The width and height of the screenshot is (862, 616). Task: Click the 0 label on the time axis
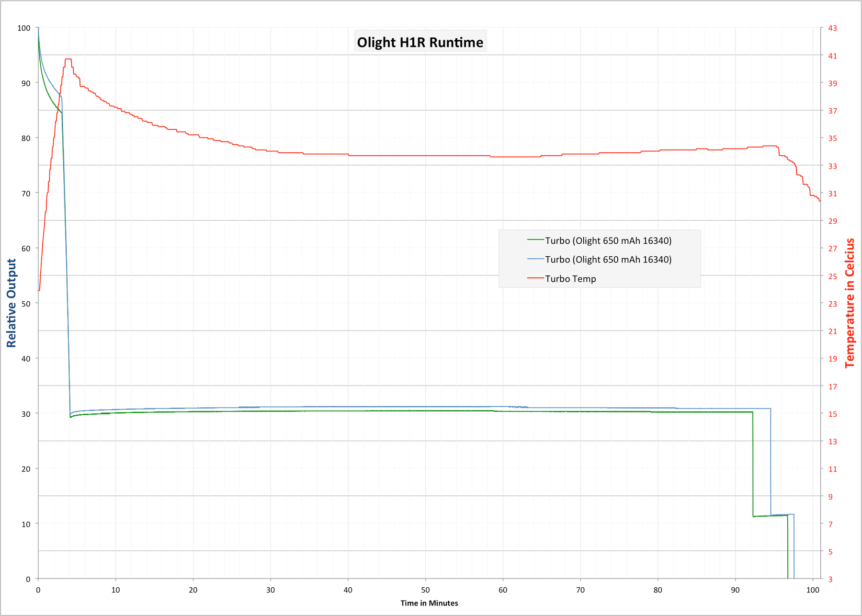(x=38, y=590)
